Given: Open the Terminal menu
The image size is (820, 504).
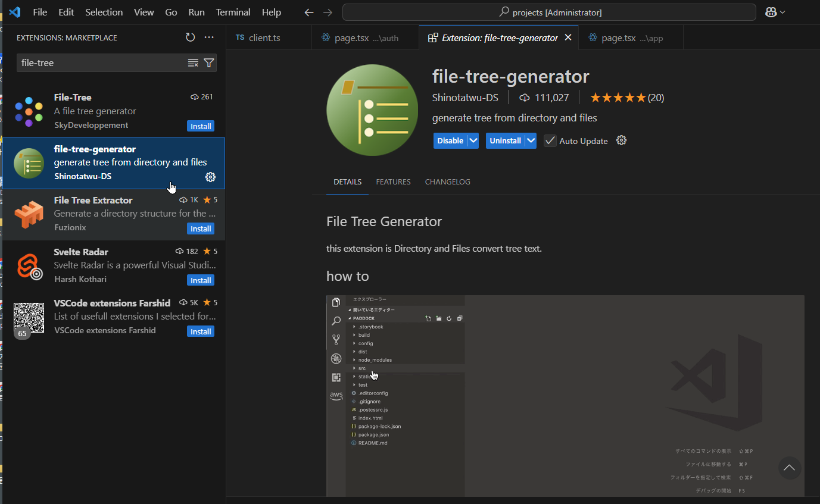Looking at the screenshot, I should point(233,12).
